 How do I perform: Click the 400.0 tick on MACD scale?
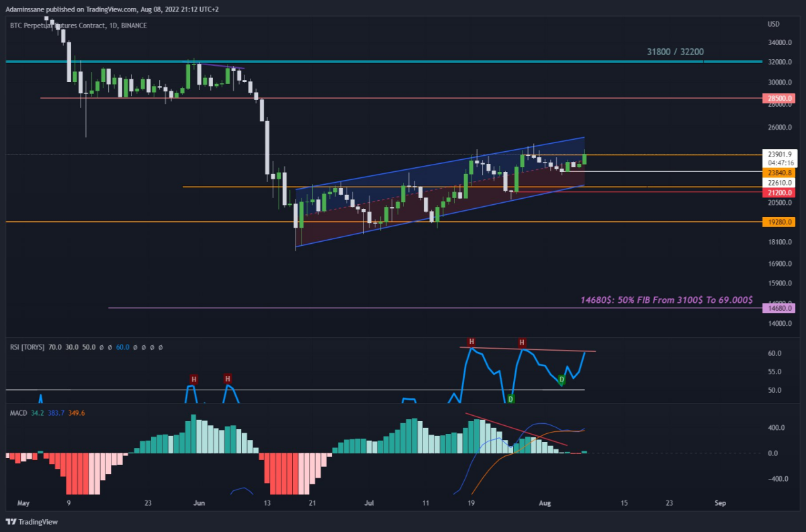tap(777, 427)
